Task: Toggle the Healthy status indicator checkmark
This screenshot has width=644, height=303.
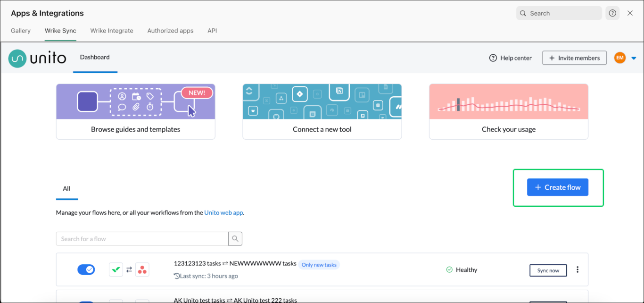Action: (449, 269)
